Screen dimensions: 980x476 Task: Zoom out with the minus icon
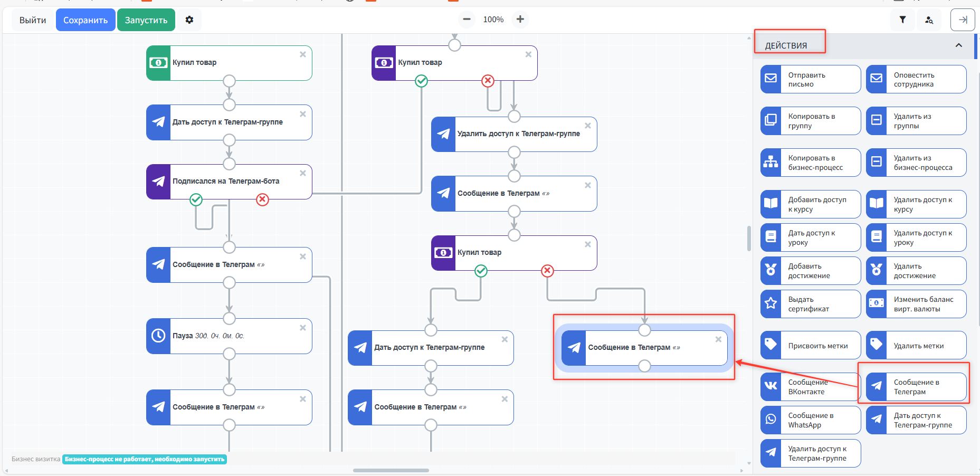(467, 20)
